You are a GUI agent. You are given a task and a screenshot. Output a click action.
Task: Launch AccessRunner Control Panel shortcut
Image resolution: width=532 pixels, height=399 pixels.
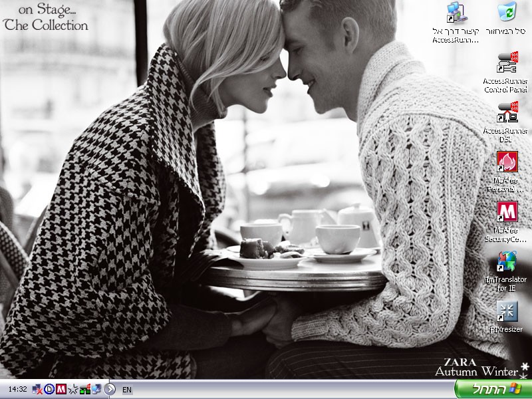[507, 65]
